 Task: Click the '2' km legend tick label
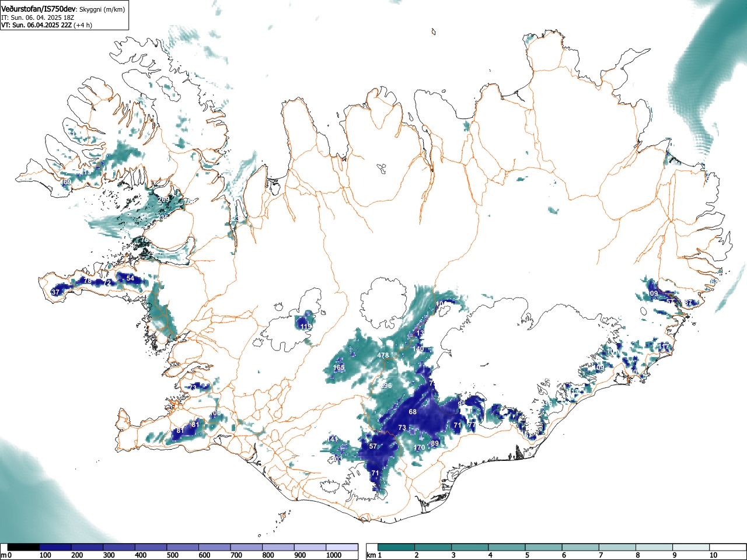pos(416,555)
